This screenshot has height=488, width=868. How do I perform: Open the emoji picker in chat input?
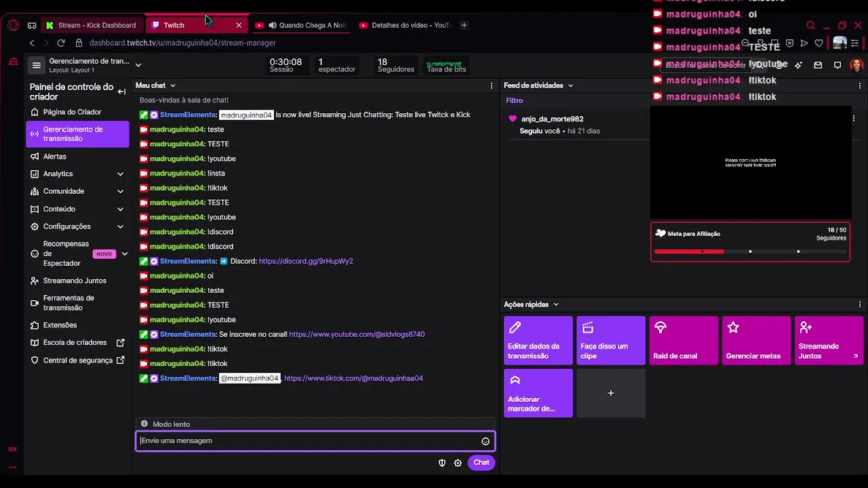coord(486,441)
